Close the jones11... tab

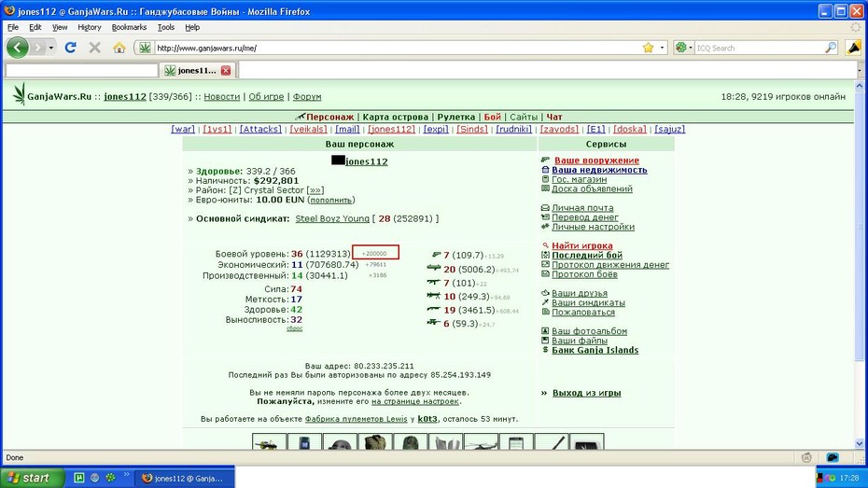(x=226, y=70)
